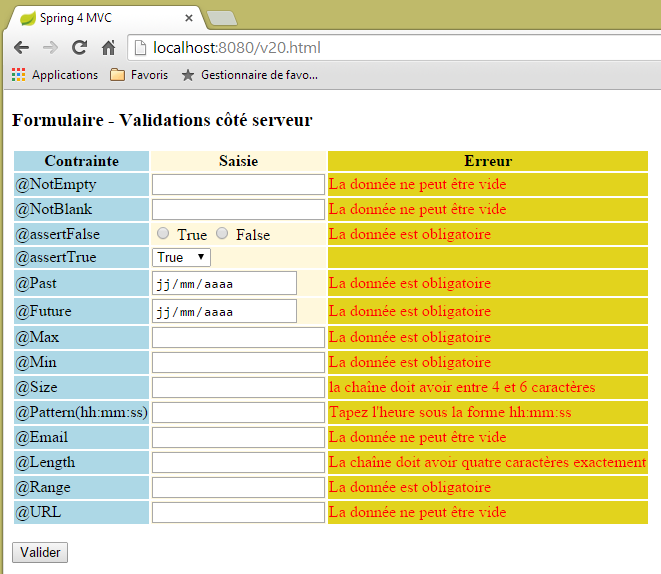Click the @Future date field

tap(224, 312)
